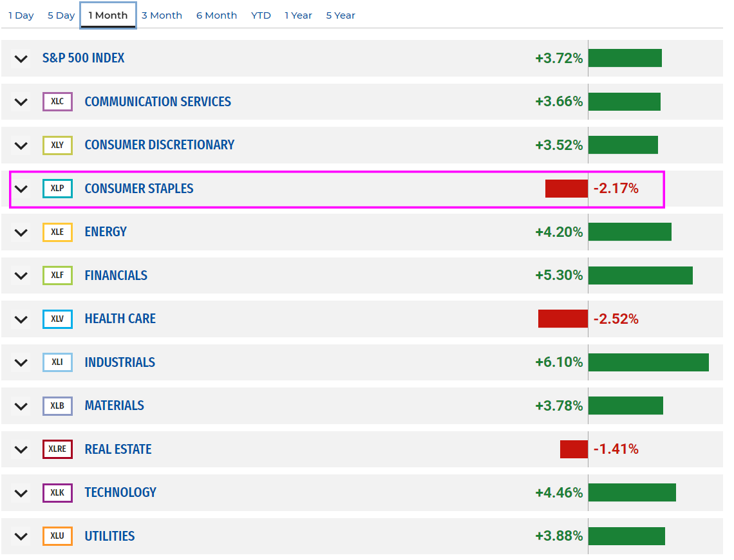Click the XLU ticker badge
The width and height of the screenshot is (734, 560).
pos(57,536)
